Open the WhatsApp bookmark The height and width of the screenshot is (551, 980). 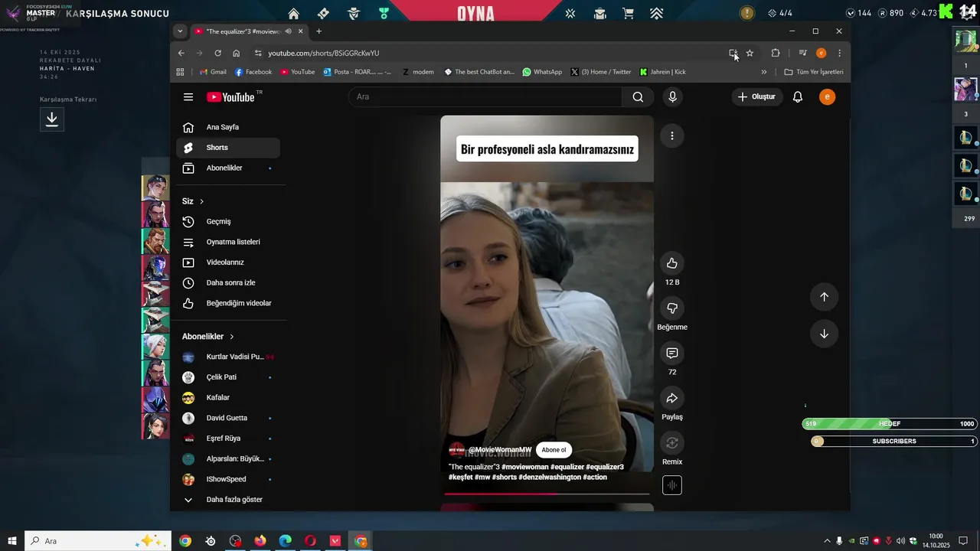pos(542,72)
